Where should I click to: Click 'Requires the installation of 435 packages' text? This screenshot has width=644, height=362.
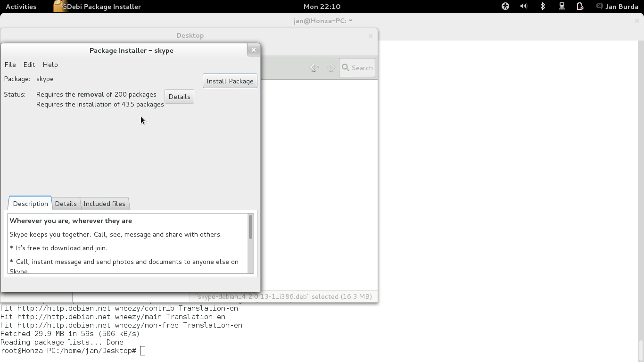(100, 104)
